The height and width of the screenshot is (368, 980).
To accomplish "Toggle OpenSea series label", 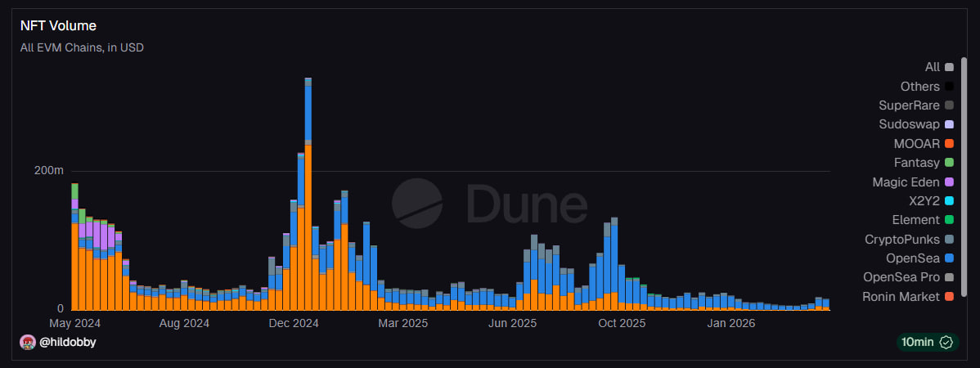I will click(912, 258).
